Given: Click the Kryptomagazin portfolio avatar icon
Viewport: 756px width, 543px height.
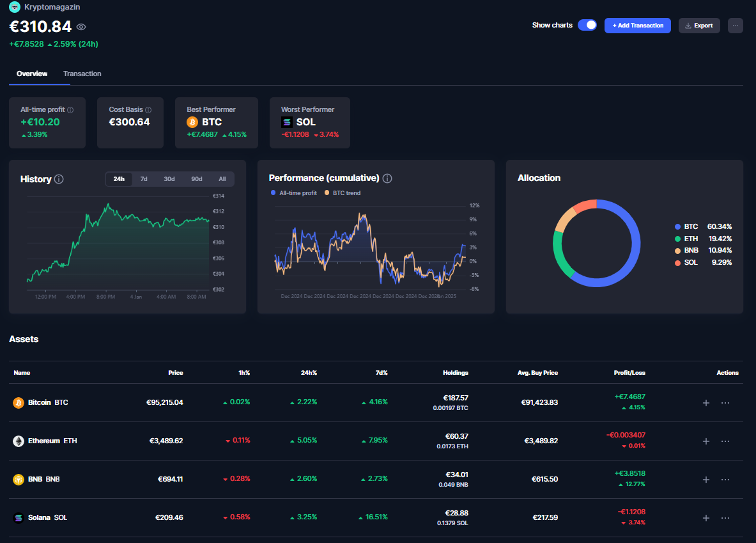Looking at the screenshot, I should tap(14, 6).
